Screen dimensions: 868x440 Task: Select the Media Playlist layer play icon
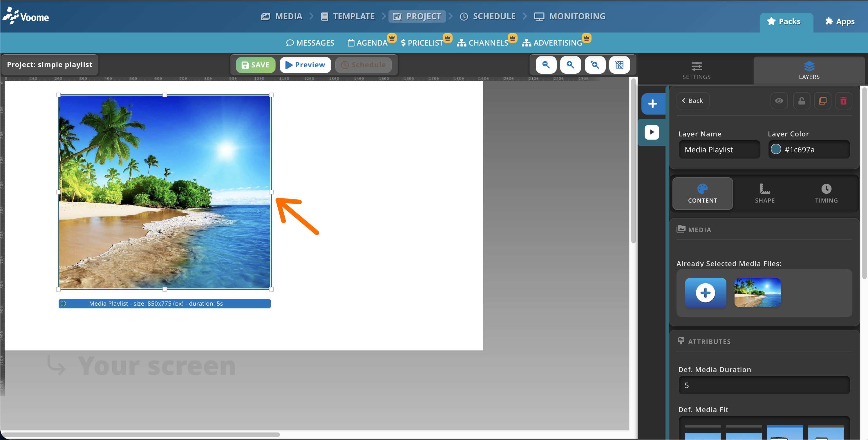[652, 132]
